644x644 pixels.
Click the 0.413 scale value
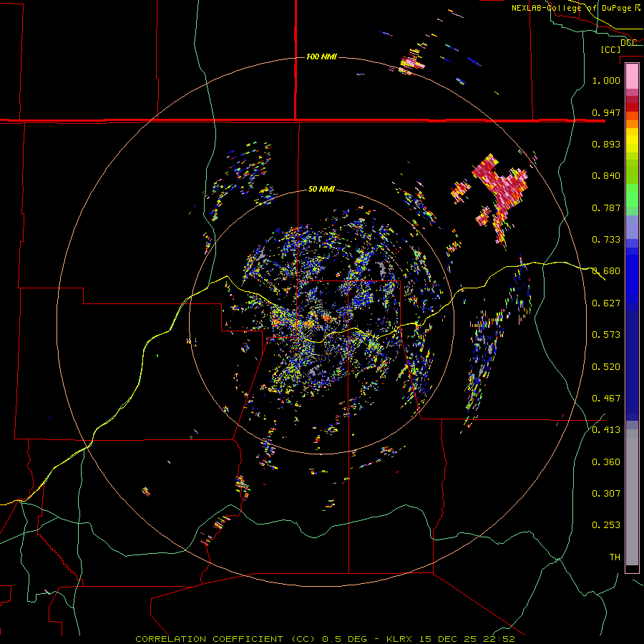(606, 430)
